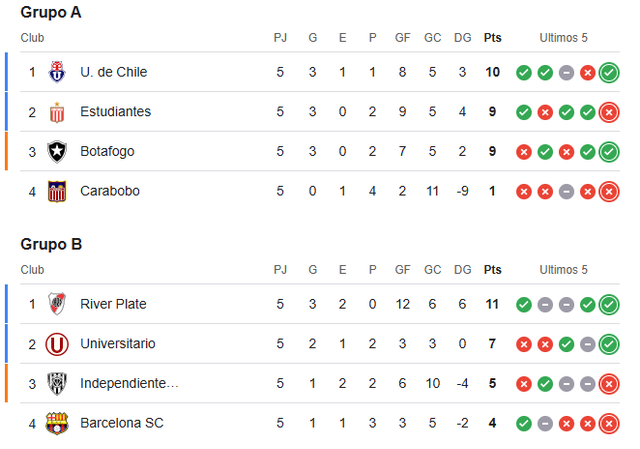This screenshot has height=449, width=640.
Task: Click the Universitario U crest
Action: pyautogui.click(x=57, y=344)
